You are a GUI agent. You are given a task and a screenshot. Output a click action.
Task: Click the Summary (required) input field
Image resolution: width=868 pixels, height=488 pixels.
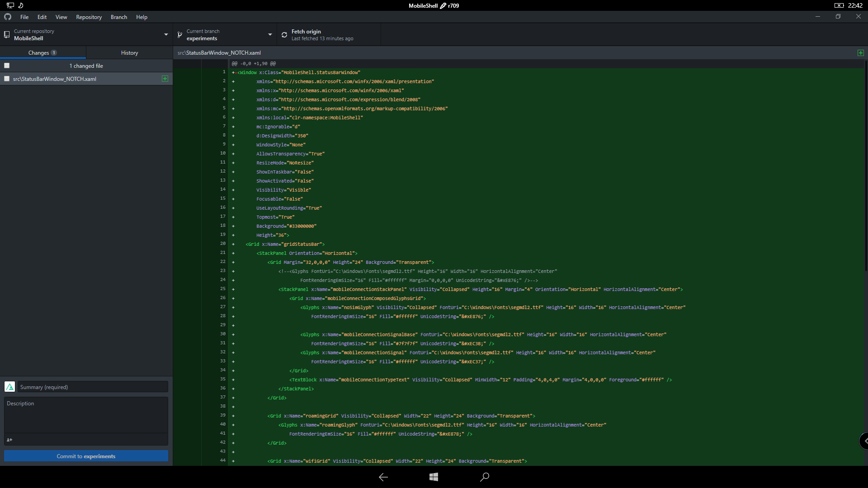(x=93, y=387)
